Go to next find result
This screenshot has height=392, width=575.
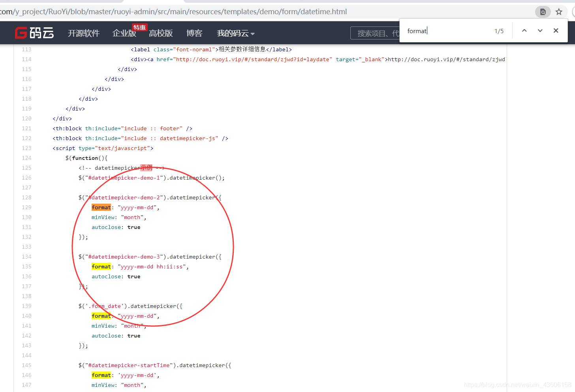coord(540,31)
